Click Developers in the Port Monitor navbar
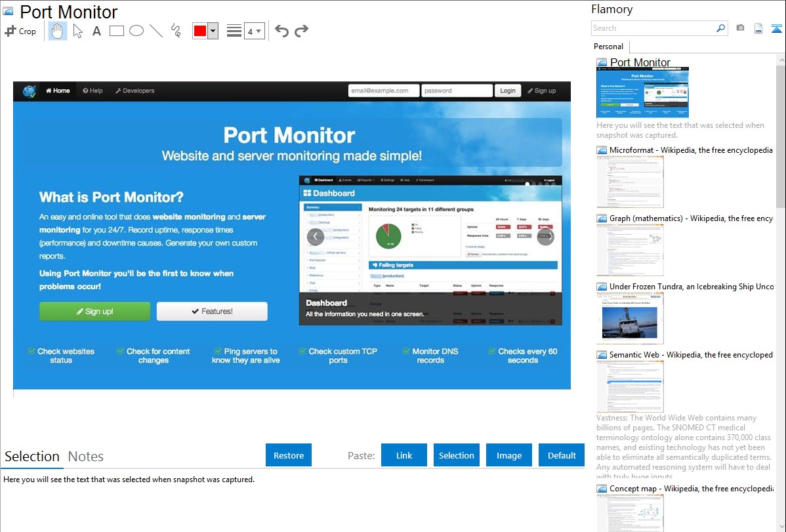Image resolution: width=786 pixels, height=532 pixels. 135,91
